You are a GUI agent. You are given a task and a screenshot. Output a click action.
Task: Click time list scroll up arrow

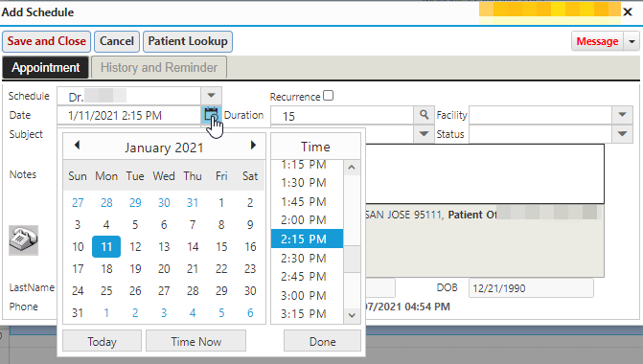[352, 168]
